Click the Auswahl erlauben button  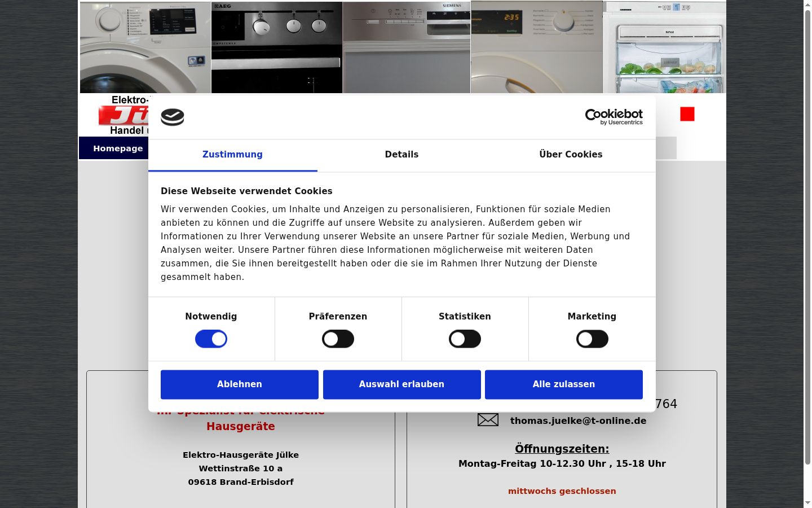coord(401,384)
